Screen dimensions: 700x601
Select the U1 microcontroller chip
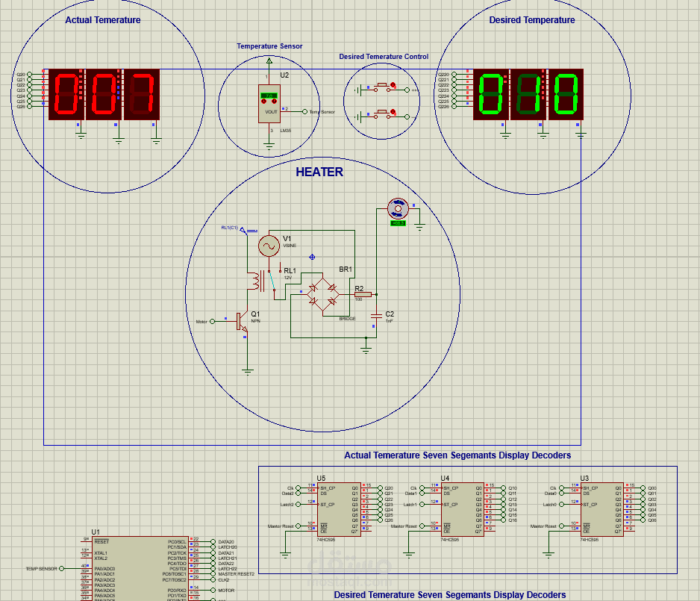pos(140,568)
